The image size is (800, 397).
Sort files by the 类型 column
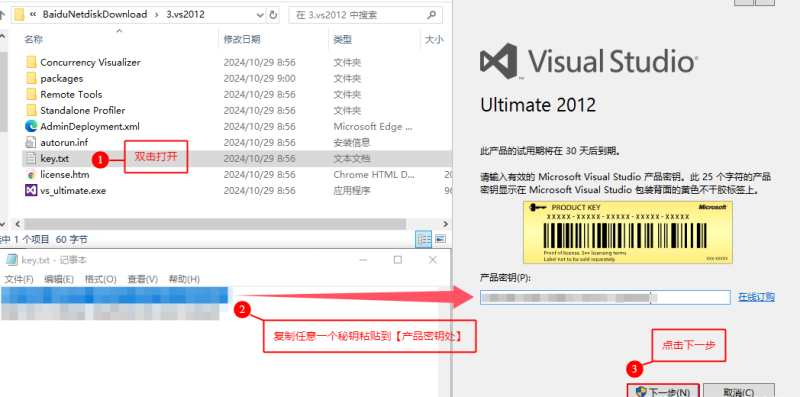(x=343, y=39)
